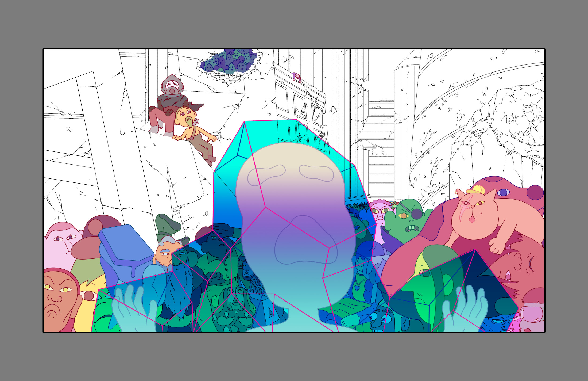Click the empty gray area above canvas

(294, 24)
